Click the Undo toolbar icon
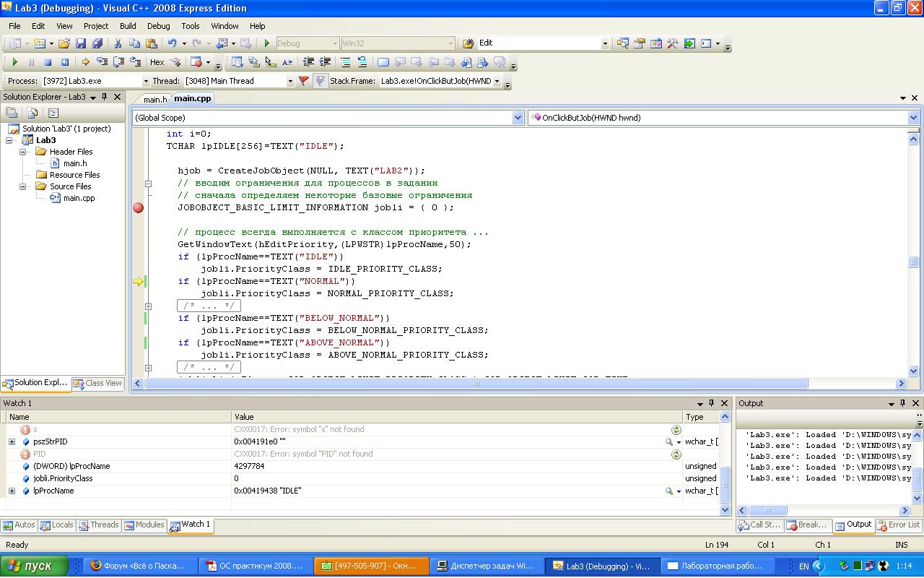Screen dimensions: 924x578 172,43
